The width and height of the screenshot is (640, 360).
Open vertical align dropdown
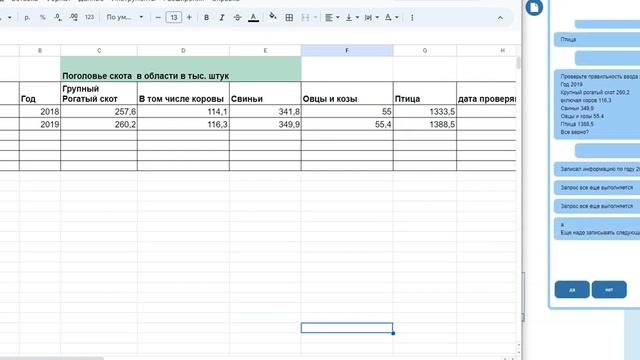coord(352,18)
